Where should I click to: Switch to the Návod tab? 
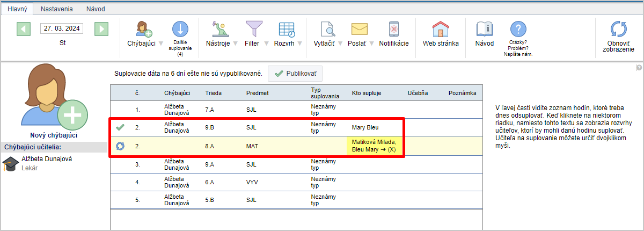pyautogui.click(x=96, y=9)
